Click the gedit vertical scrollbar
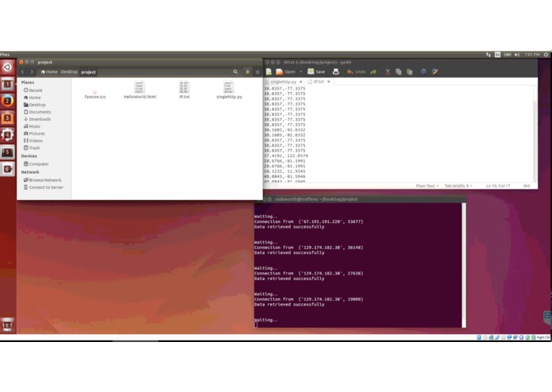Viewport: 552px width, 392px height. [535, 133]
